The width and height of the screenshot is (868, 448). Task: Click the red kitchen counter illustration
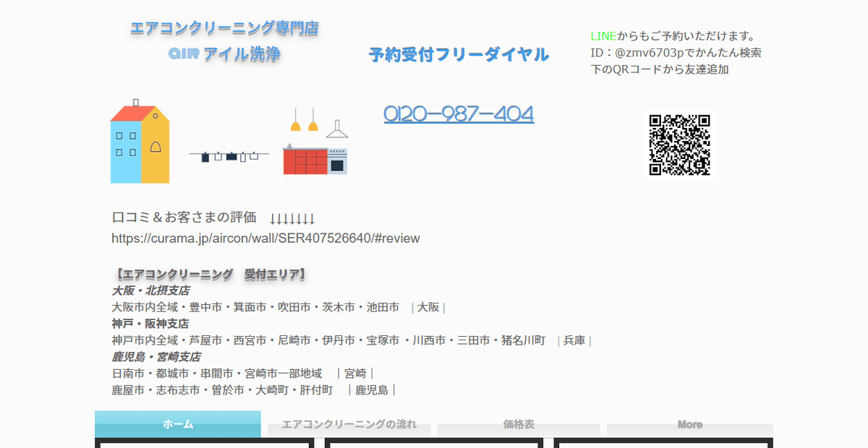(x=305, y=160)
